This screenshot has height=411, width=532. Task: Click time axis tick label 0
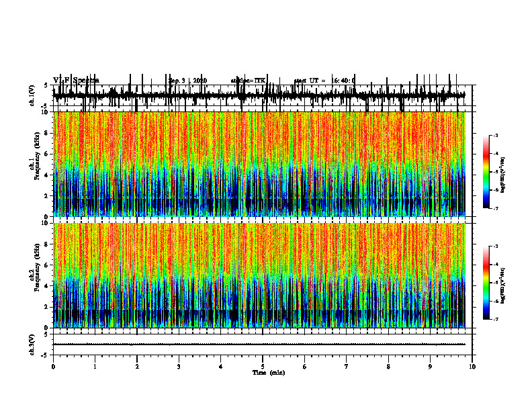coord(53,367)
